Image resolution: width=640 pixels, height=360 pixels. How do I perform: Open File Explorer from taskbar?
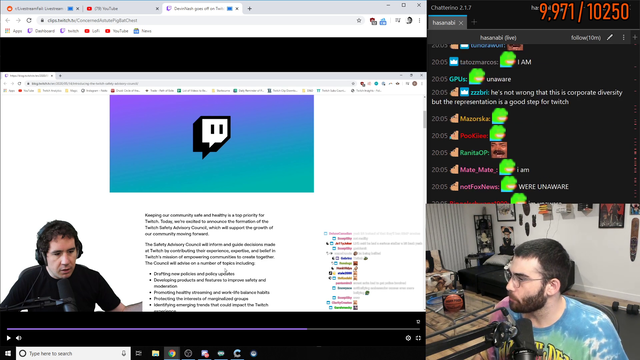click(x=156, y=353)
